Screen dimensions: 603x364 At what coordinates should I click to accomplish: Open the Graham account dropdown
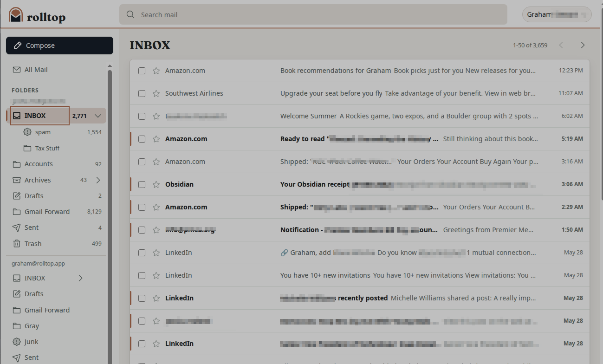pyautogui.click(x=557, y=14)
